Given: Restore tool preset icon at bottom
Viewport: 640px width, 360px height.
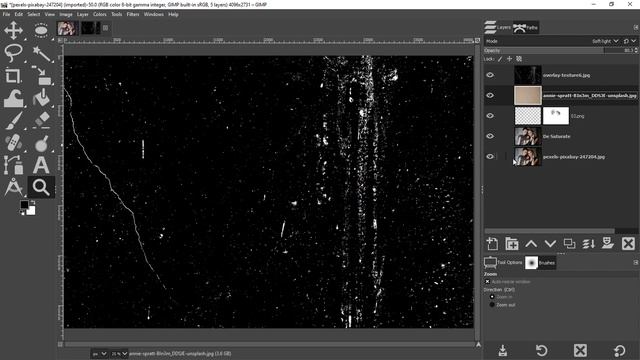Looking at the screenshot, I should pyautogui.click(x=542, y=351).
